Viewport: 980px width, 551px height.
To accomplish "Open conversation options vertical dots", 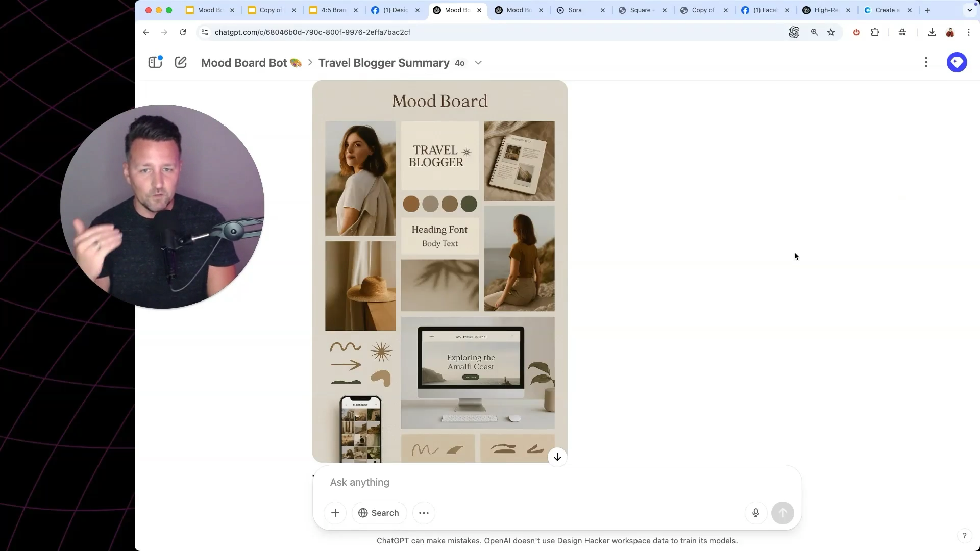I will pyautogui.click(x=926, y=62).
